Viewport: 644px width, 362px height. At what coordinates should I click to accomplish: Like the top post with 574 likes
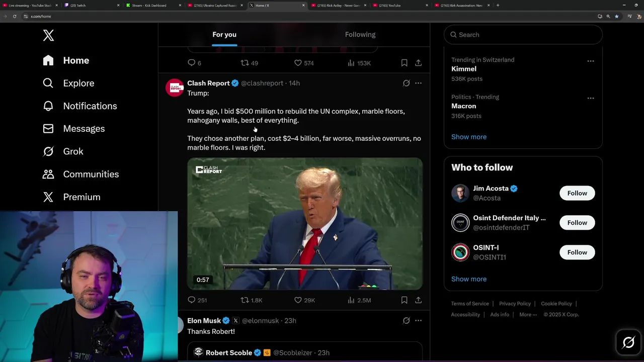coord(304,63)
